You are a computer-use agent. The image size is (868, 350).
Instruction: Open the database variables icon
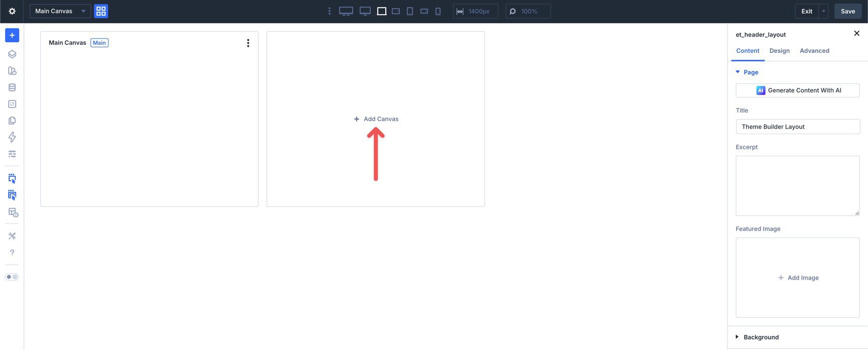[x=12, y=87]
